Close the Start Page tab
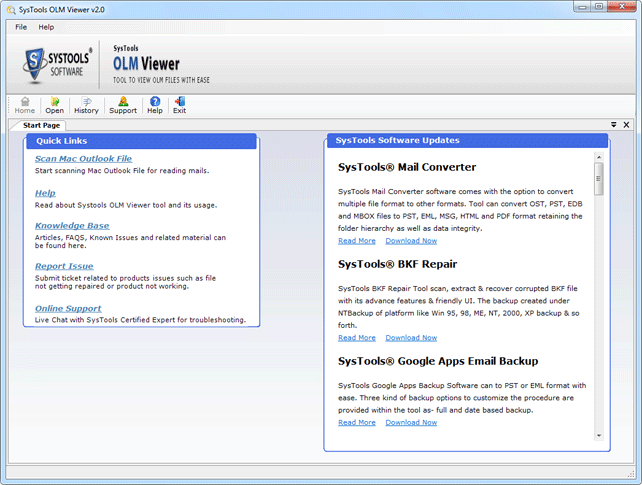Viewport: 642px width, 485px height. click(x=626, y=125)
